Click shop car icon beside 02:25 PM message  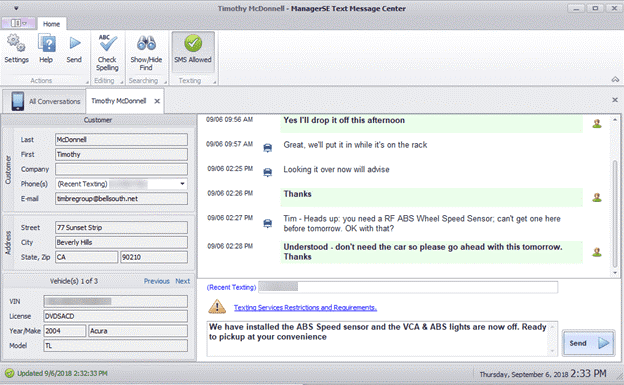[268, 172]
